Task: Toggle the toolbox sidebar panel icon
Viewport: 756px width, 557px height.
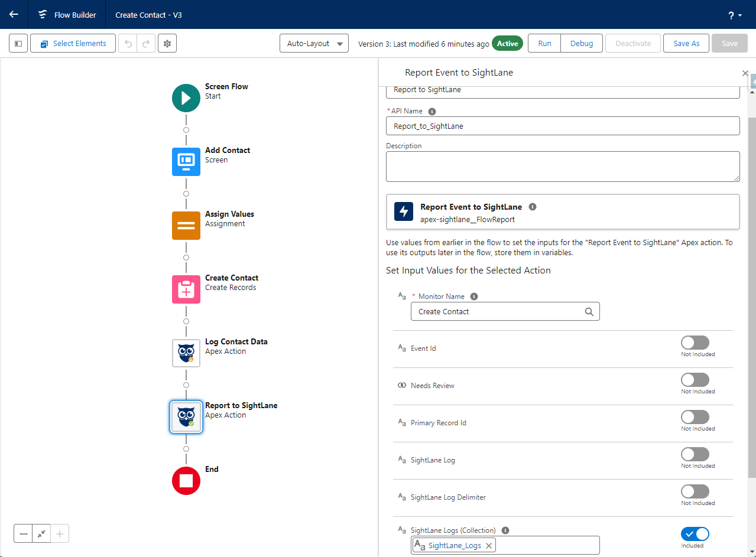Action: pyautogui.click(x=18, y=44)
